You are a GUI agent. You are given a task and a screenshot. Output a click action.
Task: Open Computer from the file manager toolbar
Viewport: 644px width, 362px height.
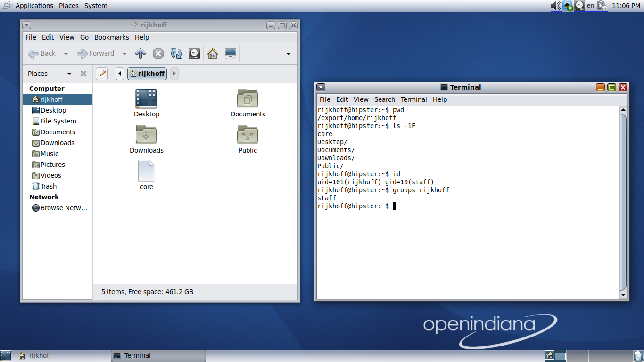(x=231, y=53)
